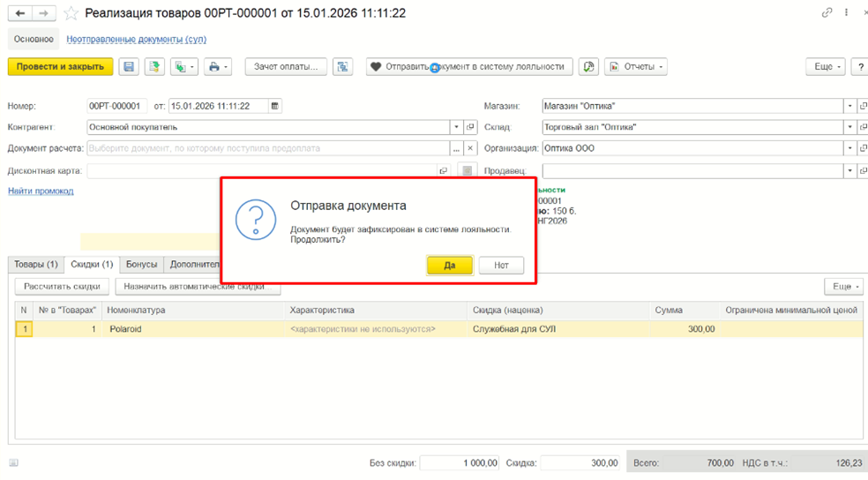Open the Контрагент dropdown arrow
The width and height of the screenshot is (868, 480).
[456, 127]
